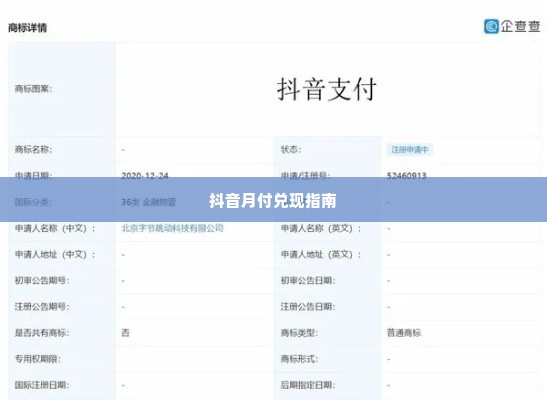
Task: Click the 抖音支付 trademark image
Action: [327, 90]
